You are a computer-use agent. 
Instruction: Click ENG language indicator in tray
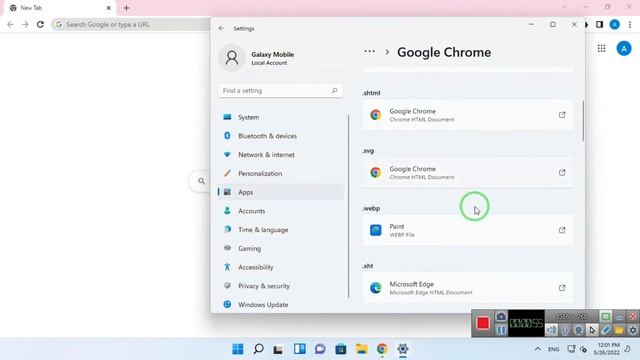(553, 349)
